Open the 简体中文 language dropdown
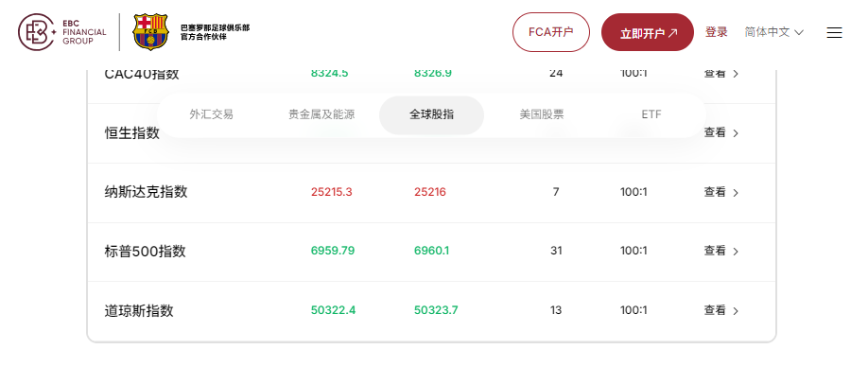This screenshot has width=868, height=384. pyautogui.click(x=773, y=32)
